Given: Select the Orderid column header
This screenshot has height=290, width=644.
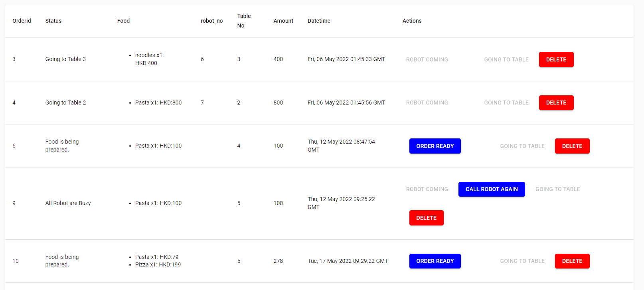Looking at the screenshot, I should [22, 21].
